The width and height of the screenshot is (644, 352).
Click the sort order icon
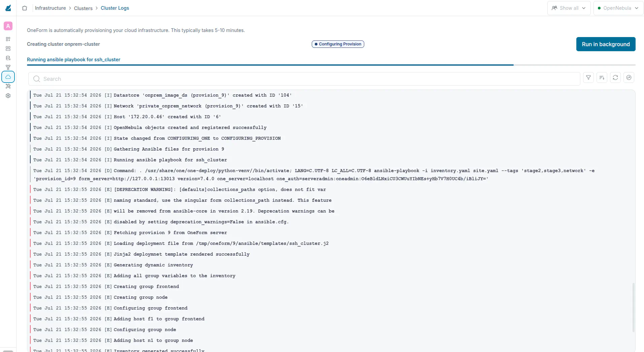(x=602, y=77)
